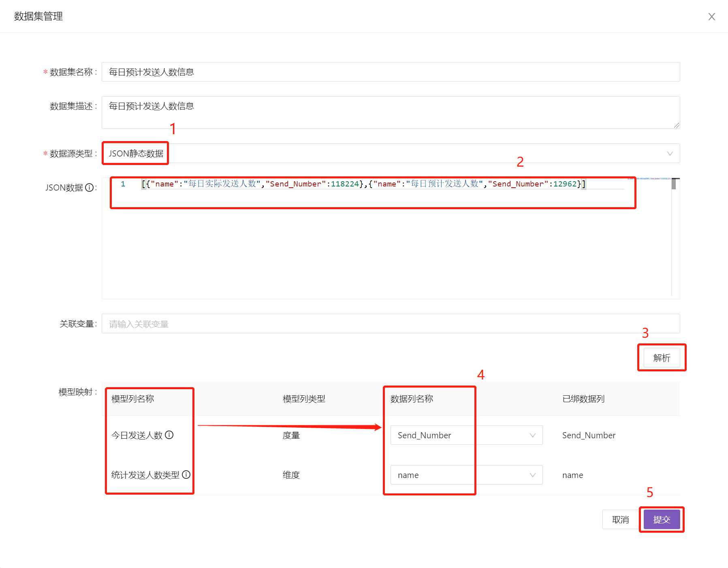
Task: Click the 模型列类型 column header
Action: [304, 399]
